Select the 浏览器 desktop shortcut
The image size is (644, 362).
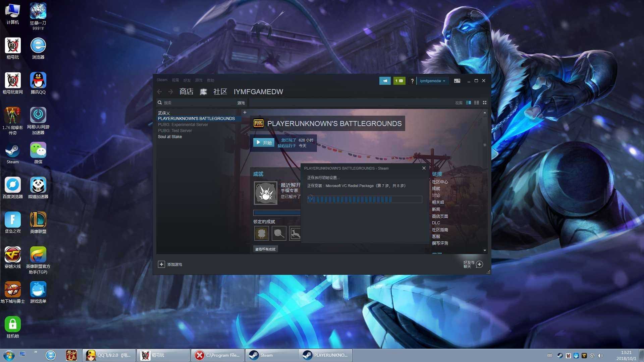point(38,49)
